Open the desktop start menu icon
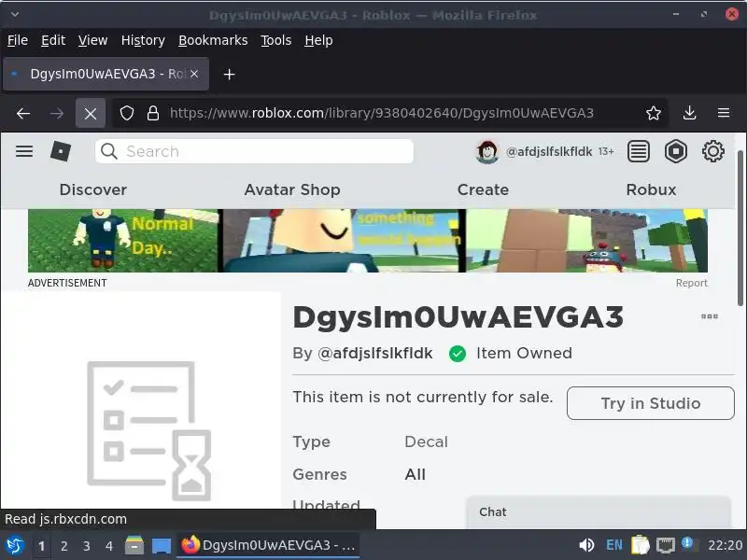The width and height of the screenshot is (747, 560). pos(15,545)
